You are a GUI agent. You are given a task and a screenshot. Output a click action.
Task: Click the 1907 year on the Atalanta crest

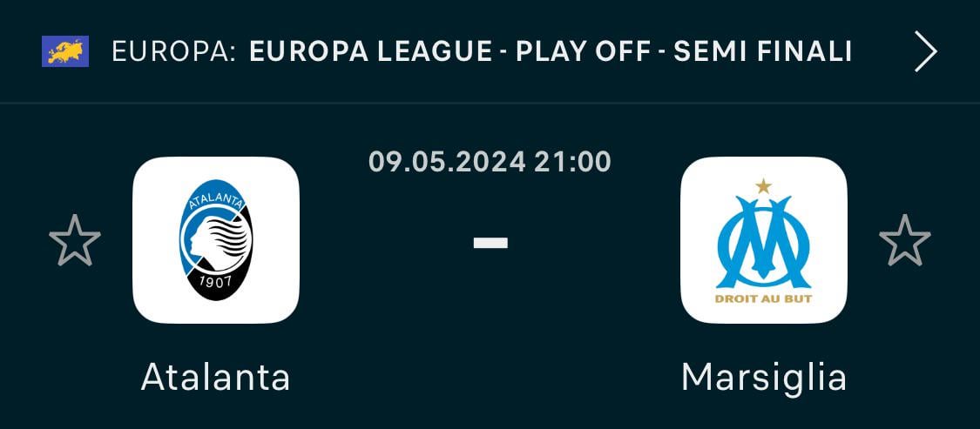pos(215,280)
